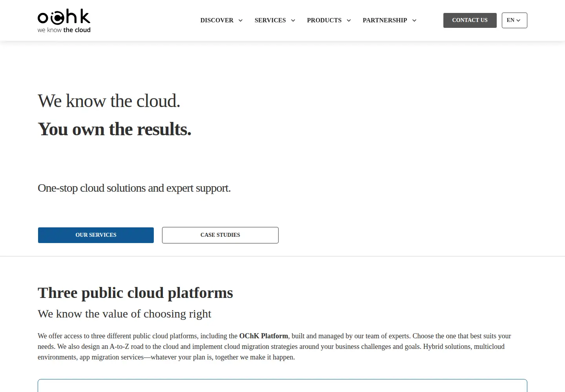Image resolution: width=565 pixels, height=392 pixels.
Task: Open the Discover menu
Action: click(x=217, y=20)
